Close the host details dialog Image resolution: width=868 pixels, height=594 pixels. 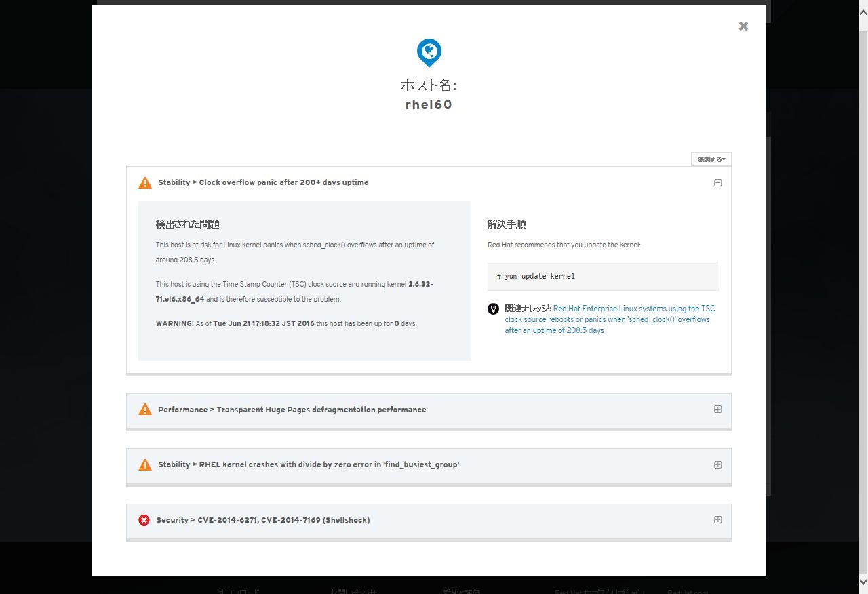743,26
